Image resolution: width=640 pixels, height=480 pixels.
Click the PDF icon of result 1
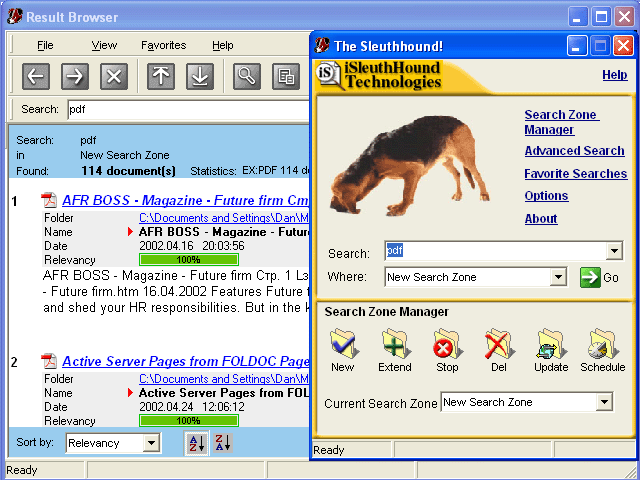[49, 200]
